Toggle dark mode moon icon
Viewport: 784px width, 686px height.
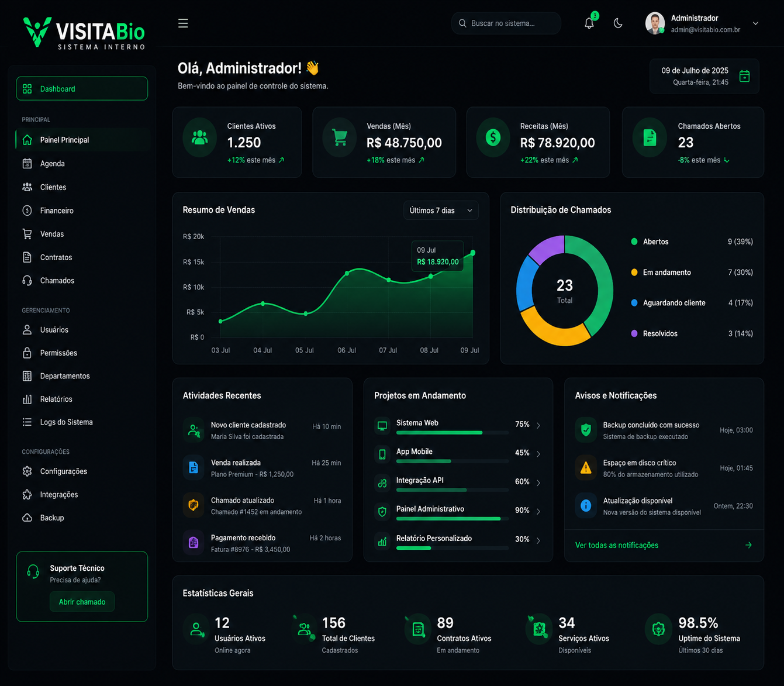(x=618, y=23)
